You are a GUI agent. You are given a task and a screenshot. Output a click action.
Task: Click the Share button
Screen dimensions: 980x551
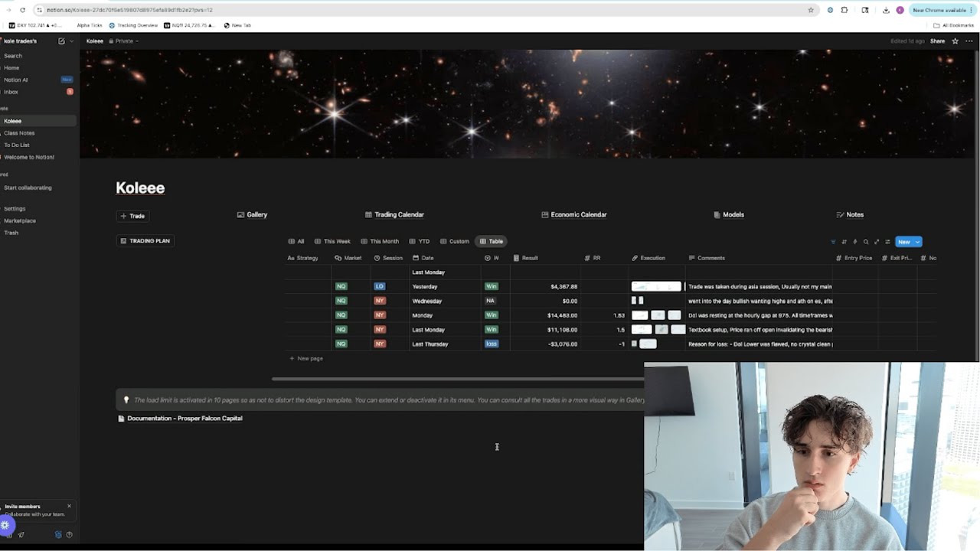937,41
